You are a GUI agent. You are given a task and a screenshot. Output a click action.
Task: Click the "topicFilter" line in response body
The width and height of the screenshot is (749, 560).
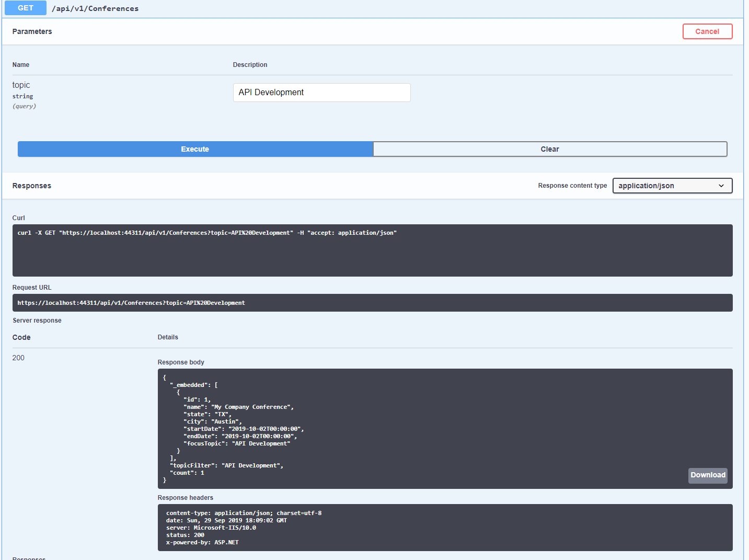(226, 465)
